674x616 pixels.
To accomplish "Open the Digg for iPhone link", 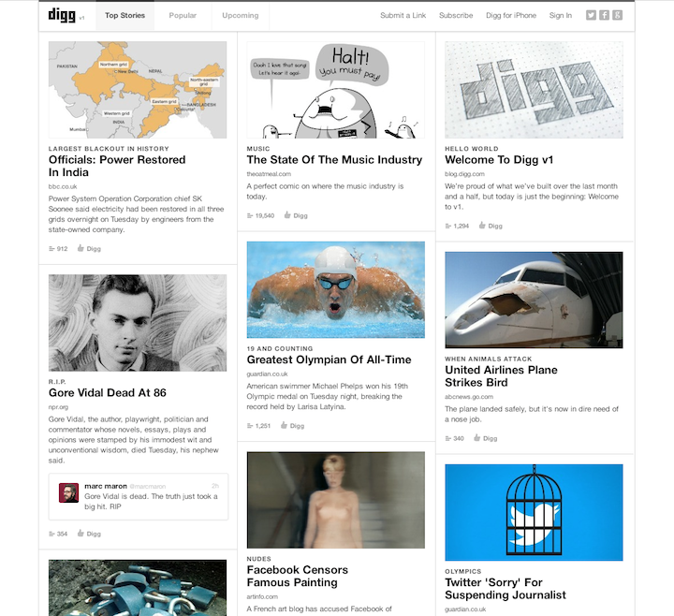I will [x=511, y=16].
